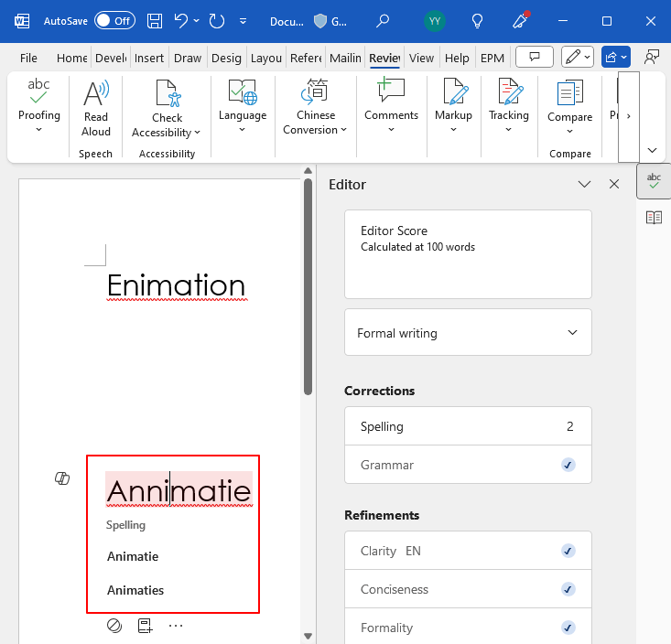The image size is (671, 644).
Task: Undo the last action
Action: click(x=181, y=21)
